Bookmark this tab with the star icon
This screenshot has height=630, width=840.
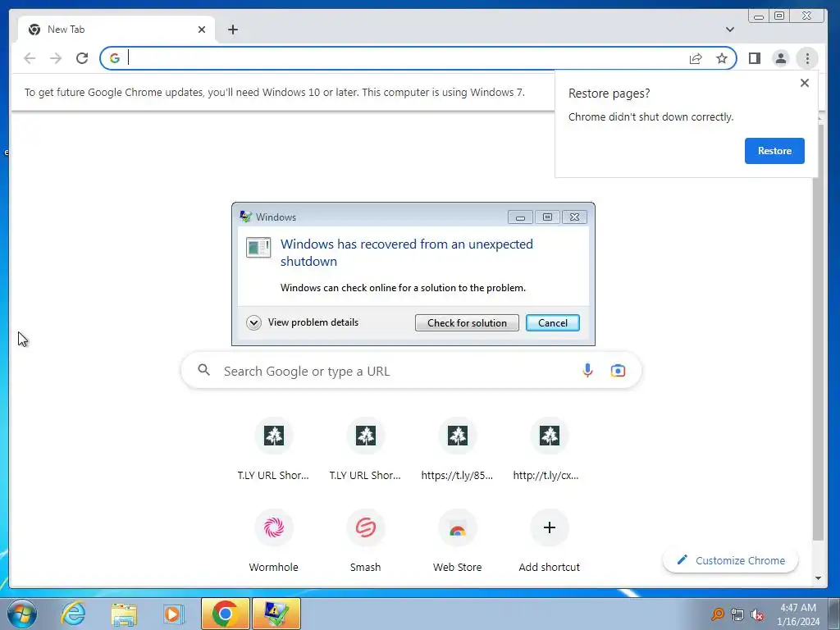click(722, 58)
